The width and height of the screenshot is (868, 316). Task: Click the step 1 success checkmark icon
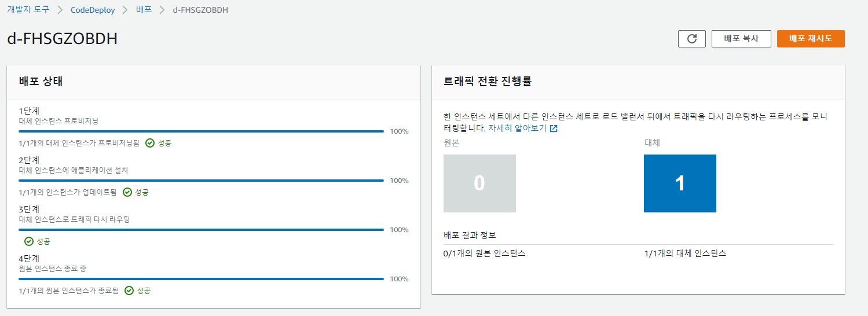point(150,143)
